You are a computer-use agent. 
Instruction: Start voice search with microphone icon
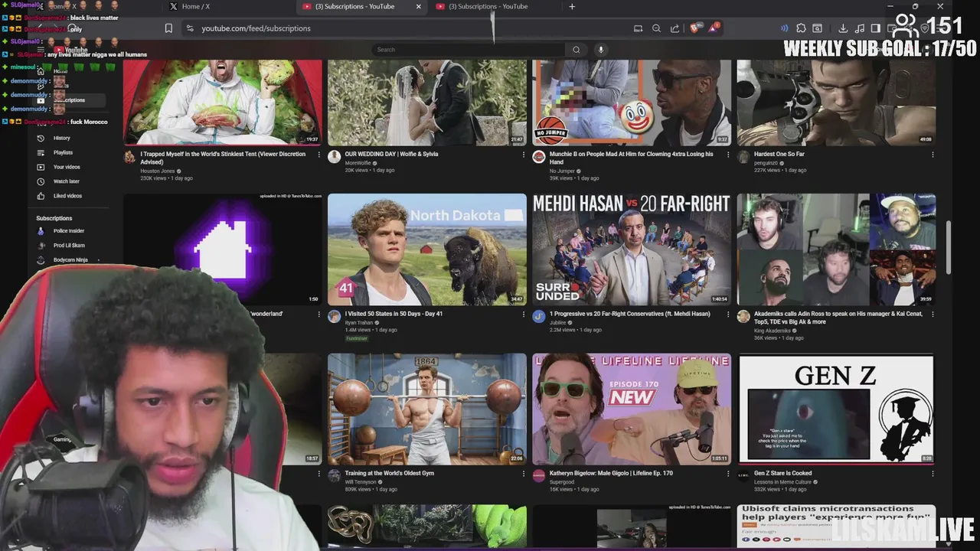click(601, 50)
